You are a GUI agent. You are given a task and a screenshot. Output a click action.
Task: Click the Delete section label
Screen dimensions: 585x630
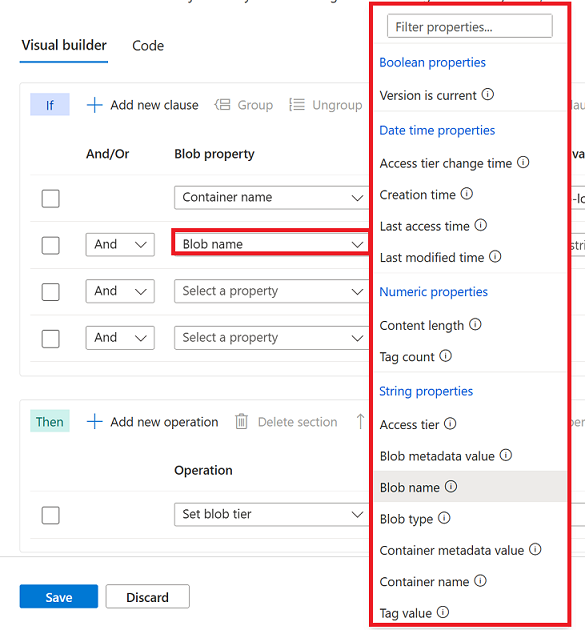point(298,422)
